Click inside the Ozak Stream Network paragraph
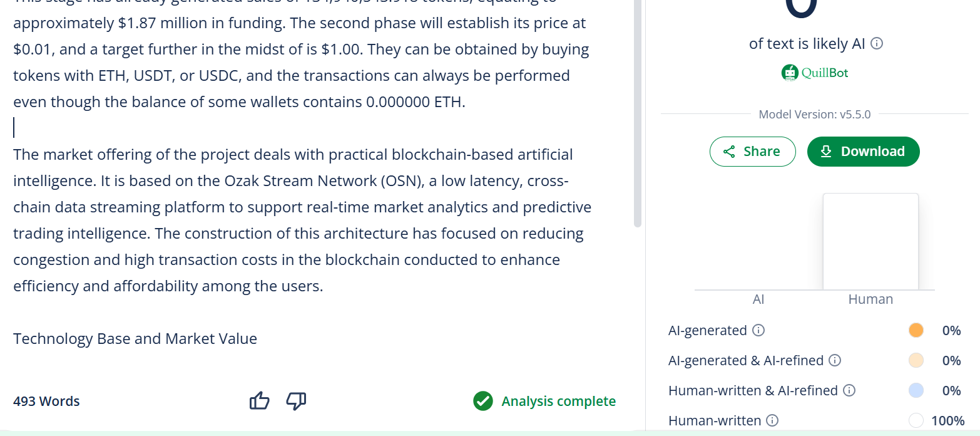Screen dimensions: 980x436 (302, 220)
